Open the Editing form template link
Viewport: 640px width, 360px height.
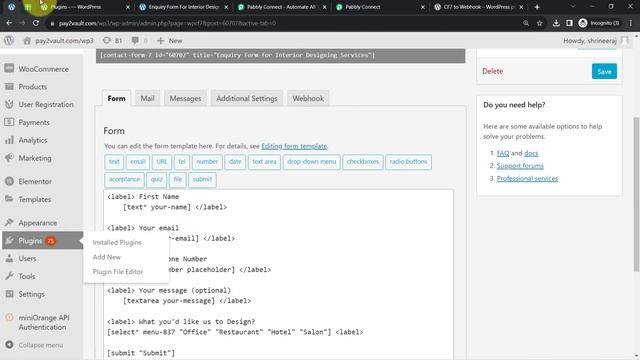click(x=294, y=146)
